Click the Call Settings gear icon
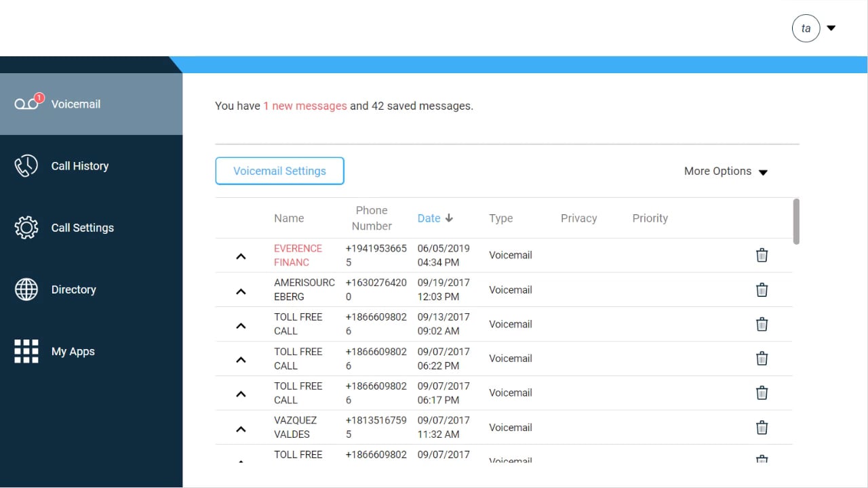 pyautogui.click(x=26, y=228)
